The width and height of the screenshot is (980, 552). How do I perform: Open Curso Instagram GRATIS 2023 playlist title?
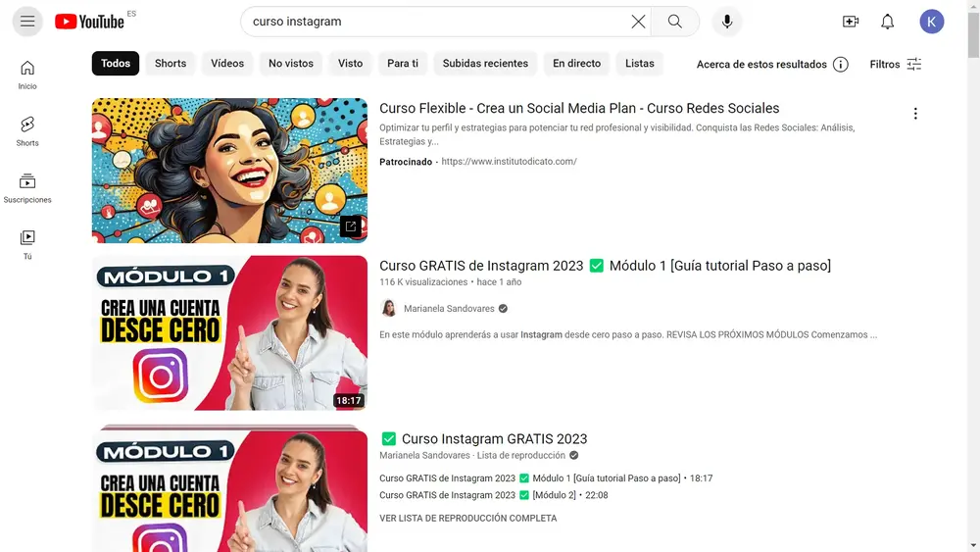(483, 439)
